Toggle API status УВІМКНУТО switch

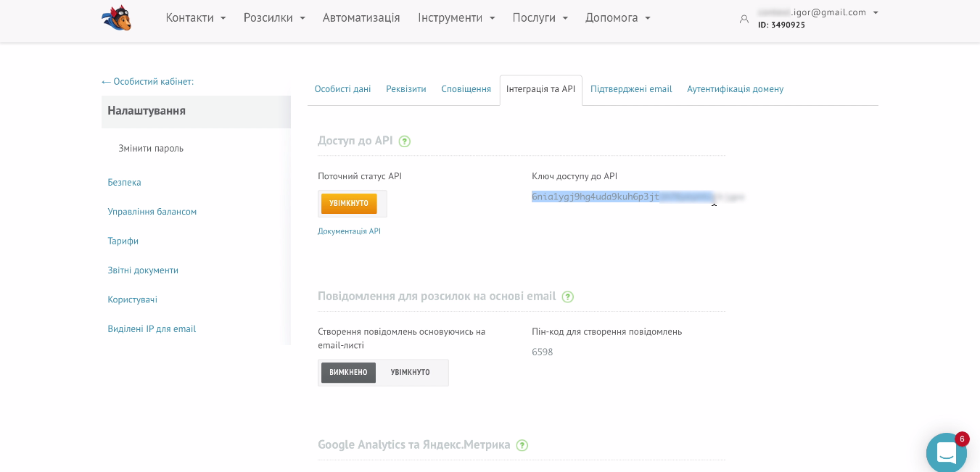(349, 204)
